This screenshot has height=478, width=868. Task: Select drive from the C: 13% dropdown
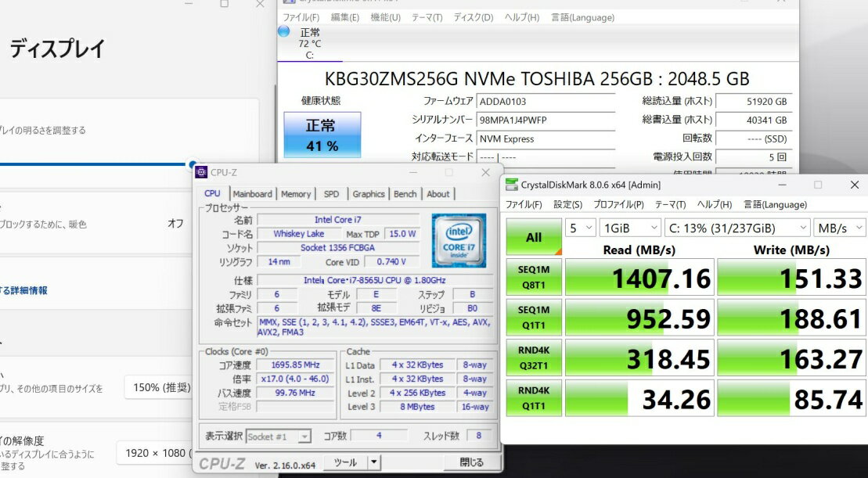[737, 228]
